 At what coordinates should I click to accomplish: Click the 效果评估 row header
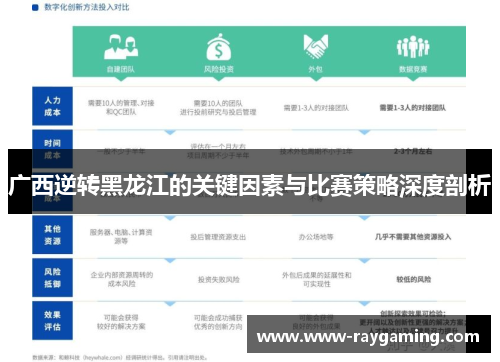pyautogui.click(x=52, y=321)
